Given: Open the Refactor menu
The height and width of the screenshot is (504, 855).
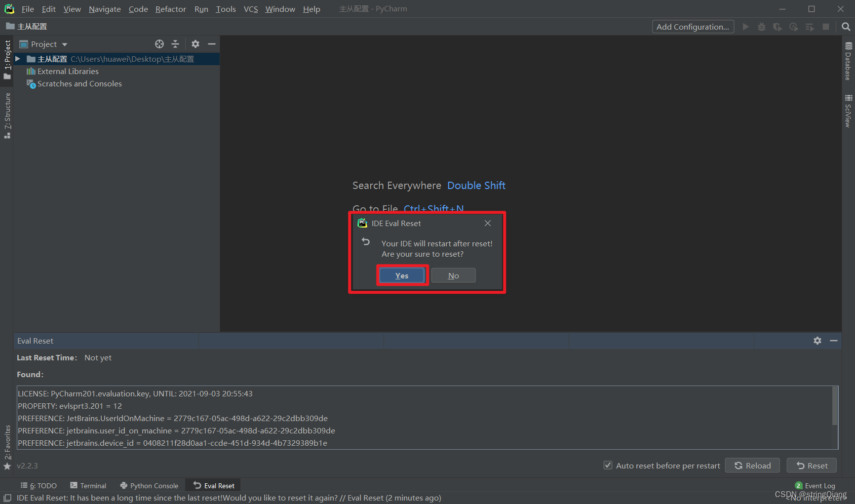Looking at the screenshot, I should pos(170,9).
